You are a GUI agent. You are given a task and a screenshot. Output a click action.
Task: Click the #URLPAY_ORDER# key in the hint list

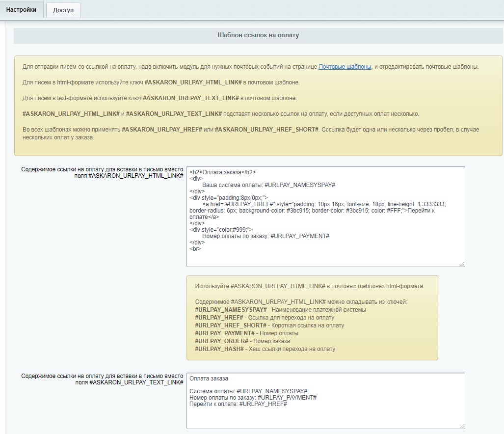221,341
